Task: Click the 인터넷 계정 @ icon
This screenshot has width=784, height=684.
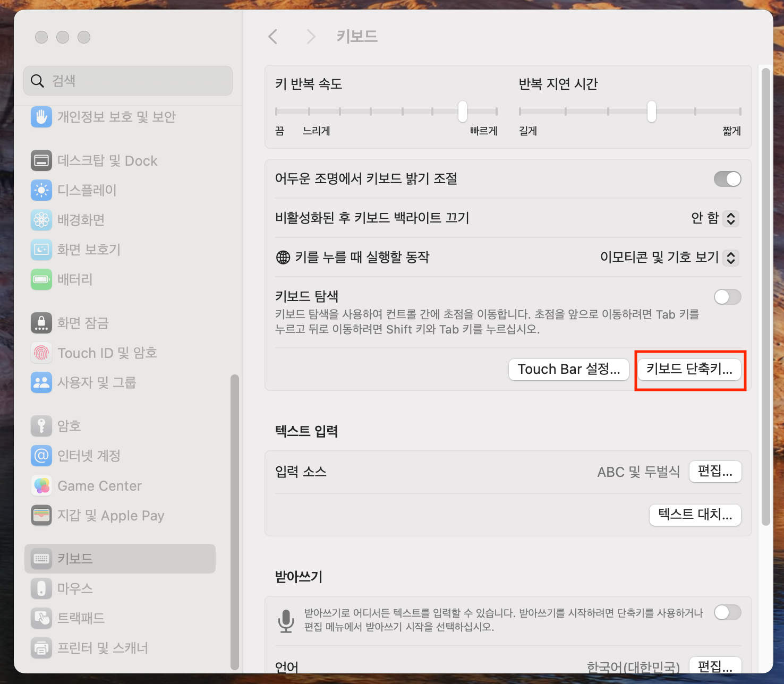Action: coord(41,456)
